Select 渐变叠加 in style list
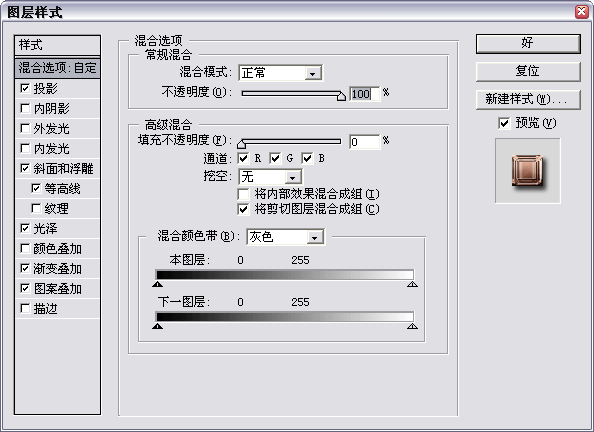 click(x=58, y=269)
